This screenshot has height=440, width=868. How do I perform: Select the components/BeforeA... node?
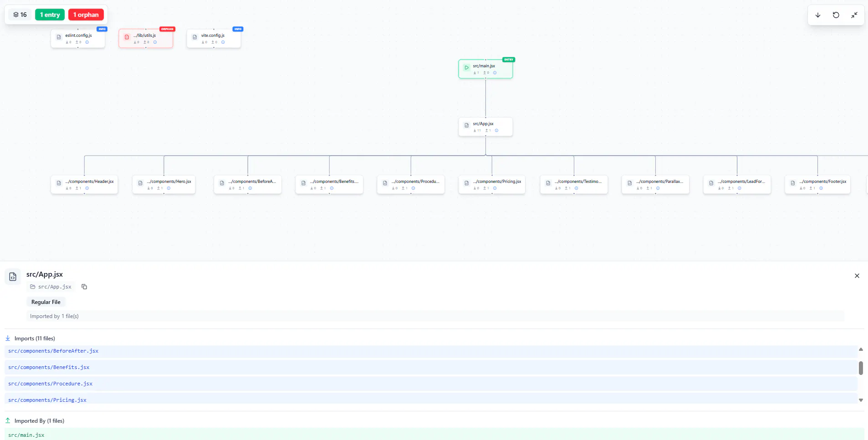[248, 184]
